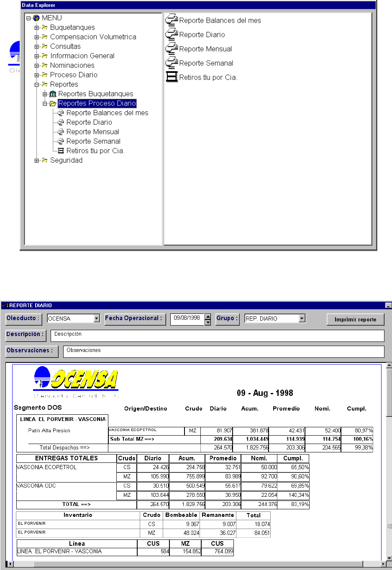This screenshot has width=392, height=570.
Task: Click the Grupo label button
Action: click(227, 318)
